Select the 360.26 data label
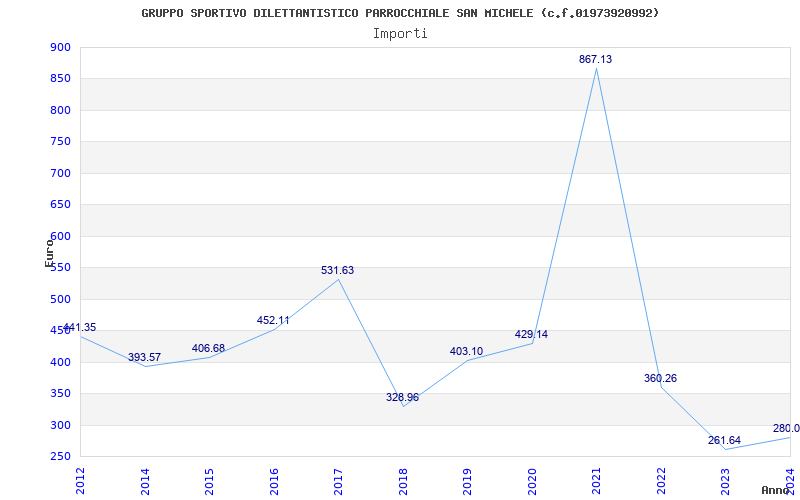The width and height of the screenshot is (800, 500). coord(660,379)
